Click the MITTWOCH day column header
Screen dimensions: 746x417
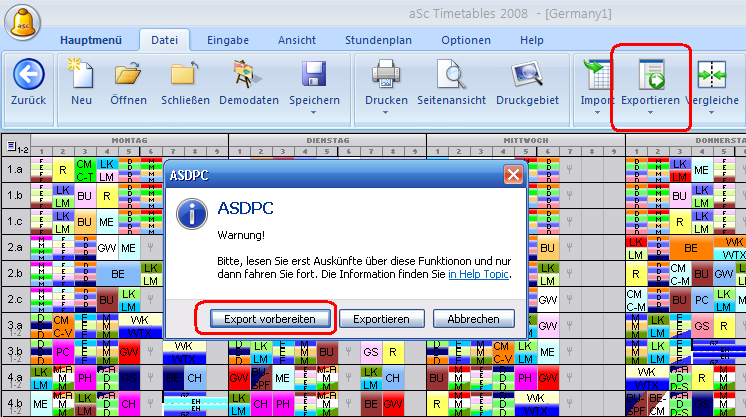(x=526, y=140)
